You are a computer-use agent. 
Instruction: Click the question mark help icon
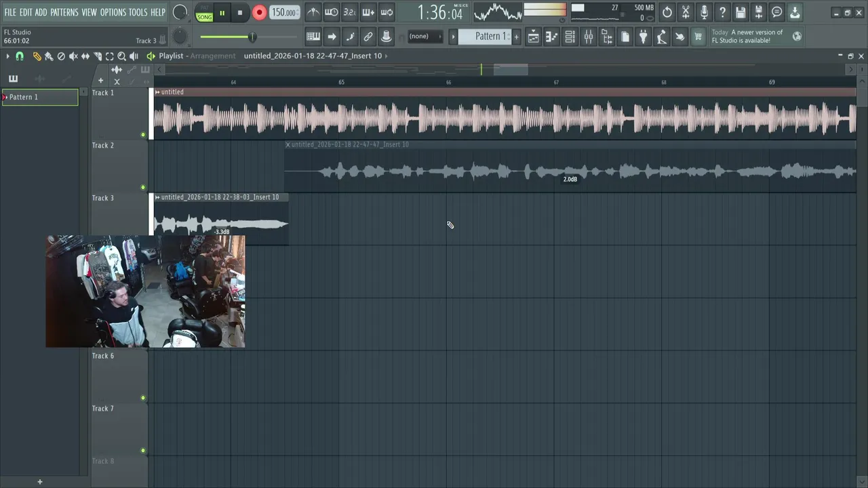coord(722,12)
